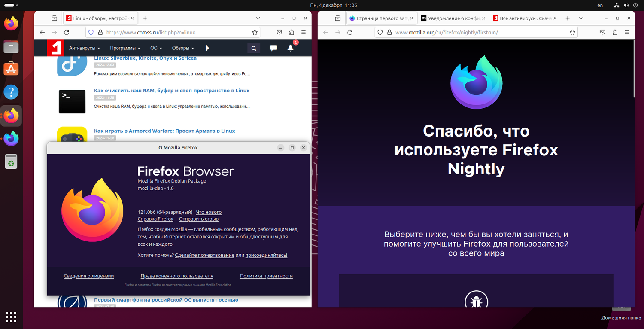644x329 pixels.
Task: List all tabs in the comss.ru window
Action: tap(258, 18)
